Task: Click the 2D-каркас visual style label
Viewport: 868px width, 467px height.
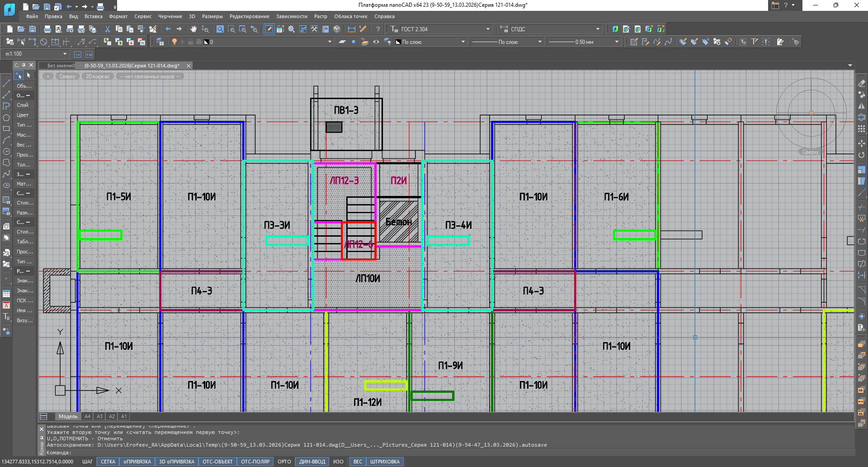Action: tap(98, 76)
